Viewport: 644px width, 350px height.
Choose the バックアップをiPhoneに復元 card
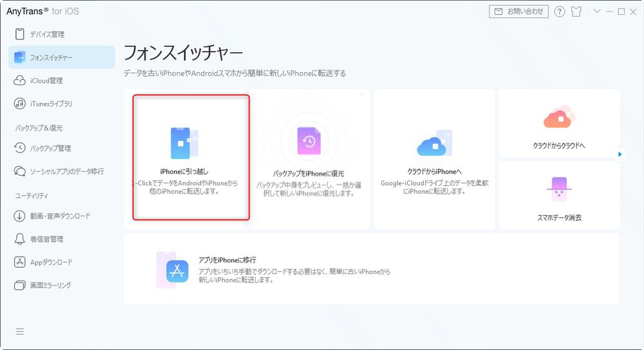[x=309, y=159]
